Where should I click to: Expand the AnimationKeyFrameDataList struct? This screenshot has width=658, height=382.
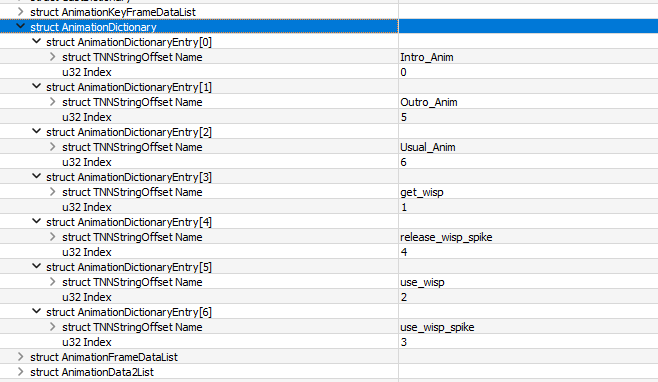20,12
